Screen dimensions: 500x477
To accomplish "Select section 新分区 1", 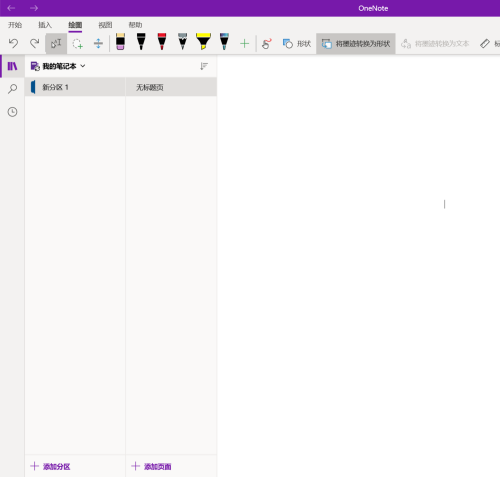I will click(75, 87).
